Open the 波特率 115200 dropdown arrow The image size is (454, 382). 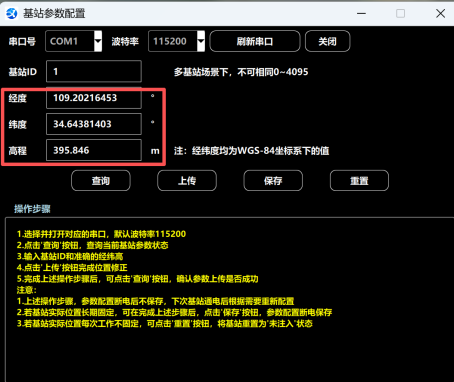pyautogui.click(x=201, y=41)
